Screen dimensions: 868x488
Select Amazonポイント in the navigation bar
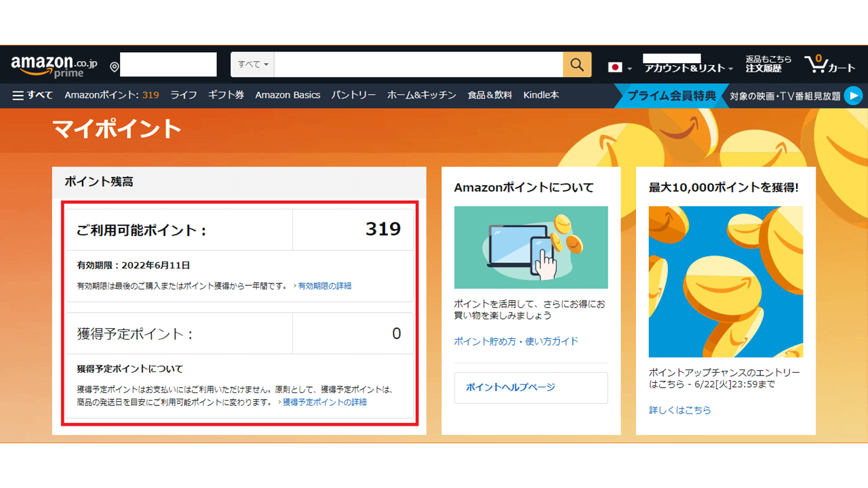click(x=114, y=95)
